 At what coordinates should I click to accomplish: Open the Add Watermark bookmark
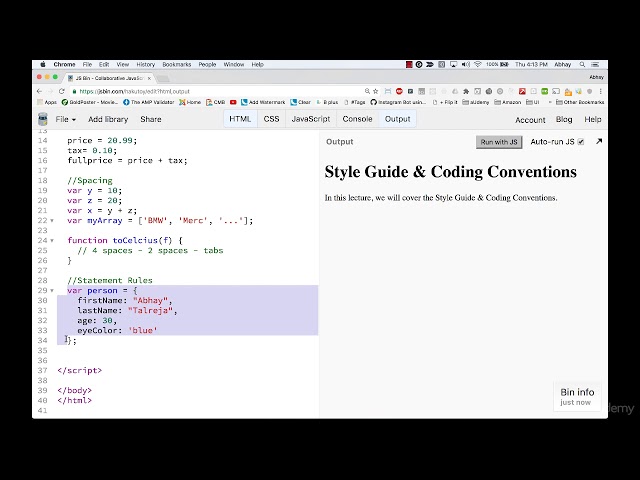coord(263,102)
